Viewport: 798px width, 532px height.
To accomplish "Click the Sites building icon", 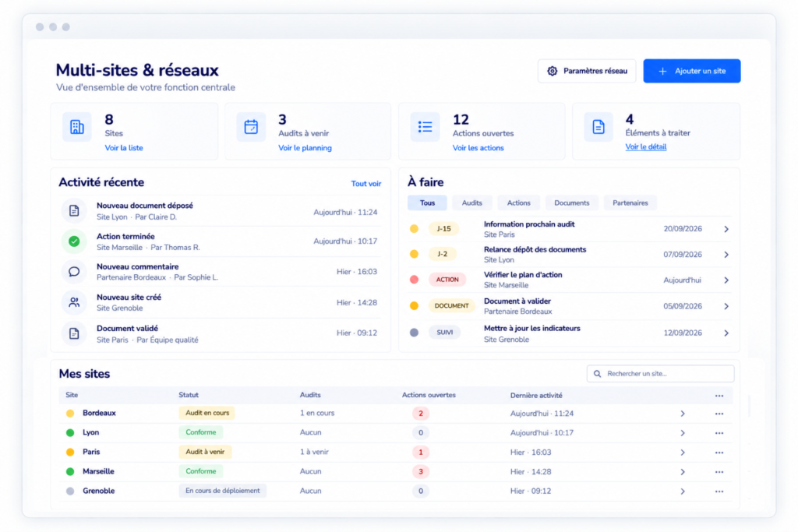I will point(77,127).
